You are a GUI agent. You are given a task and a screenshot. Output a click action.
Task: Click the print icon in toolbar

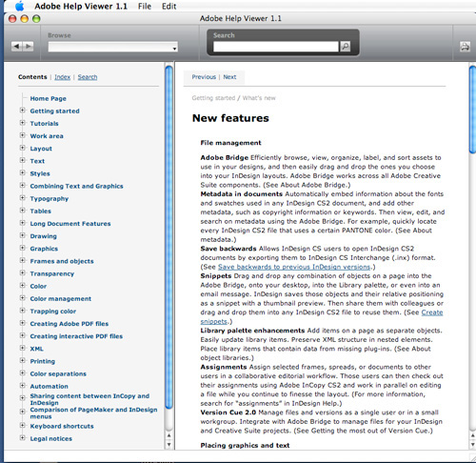coord(465,47)
